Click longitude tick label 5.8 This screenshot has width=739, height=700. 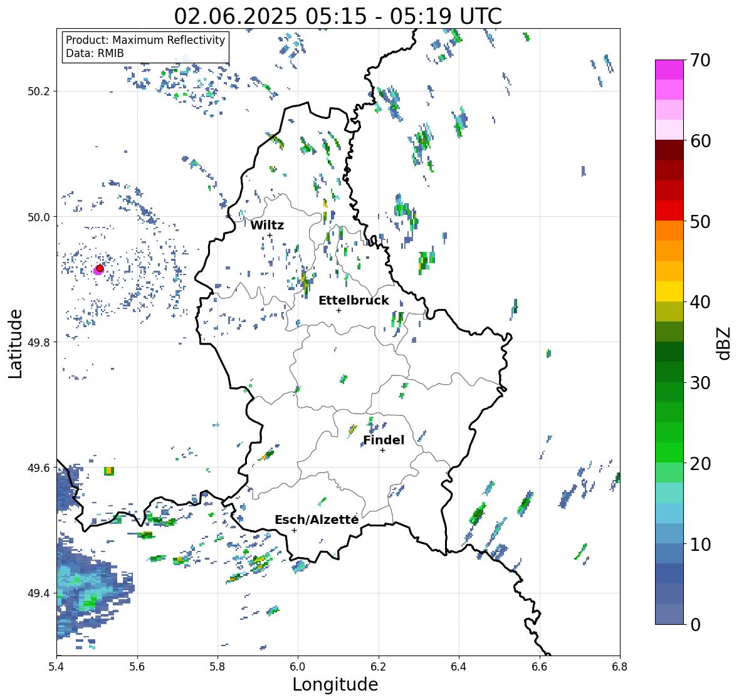point(218,667)
